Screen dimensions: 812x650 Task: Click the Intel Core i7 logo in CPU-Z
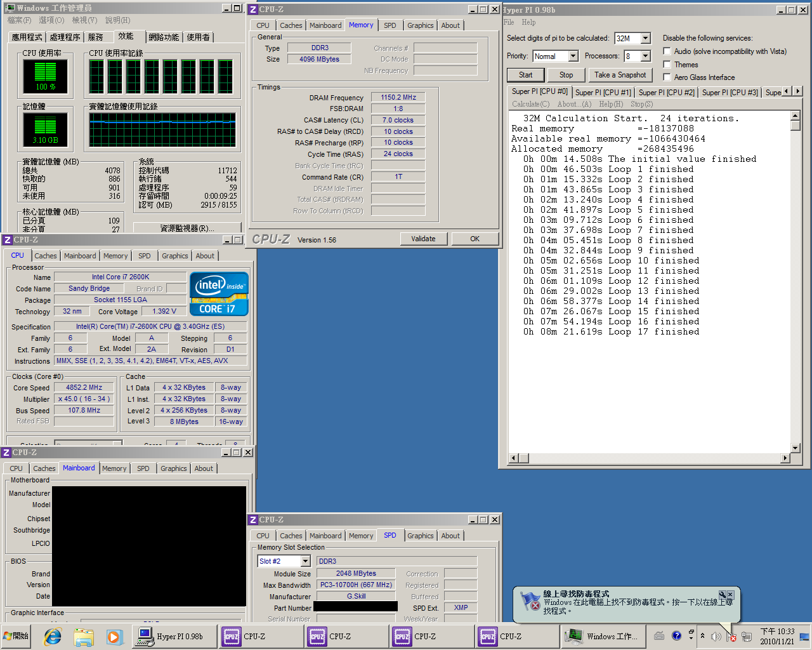[x=219, y=294]
